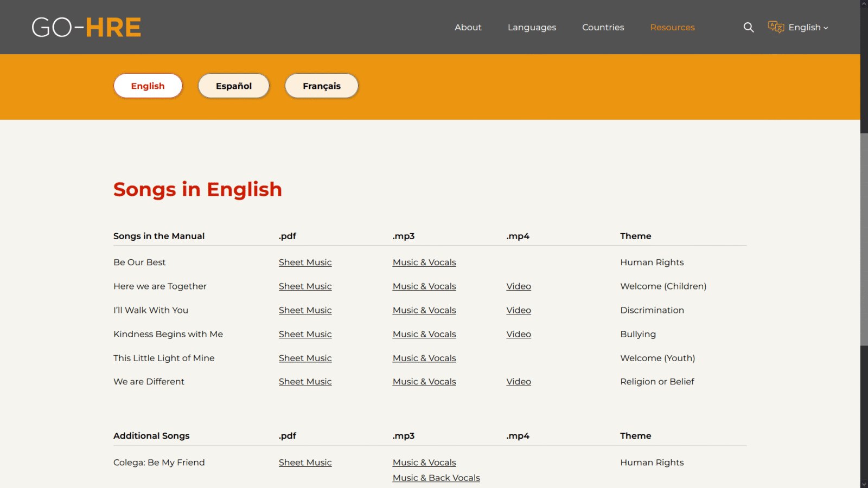Click the search magnifier icon
Image resolution: width=868 pixels, height=488 pixels.
point(748,27)
